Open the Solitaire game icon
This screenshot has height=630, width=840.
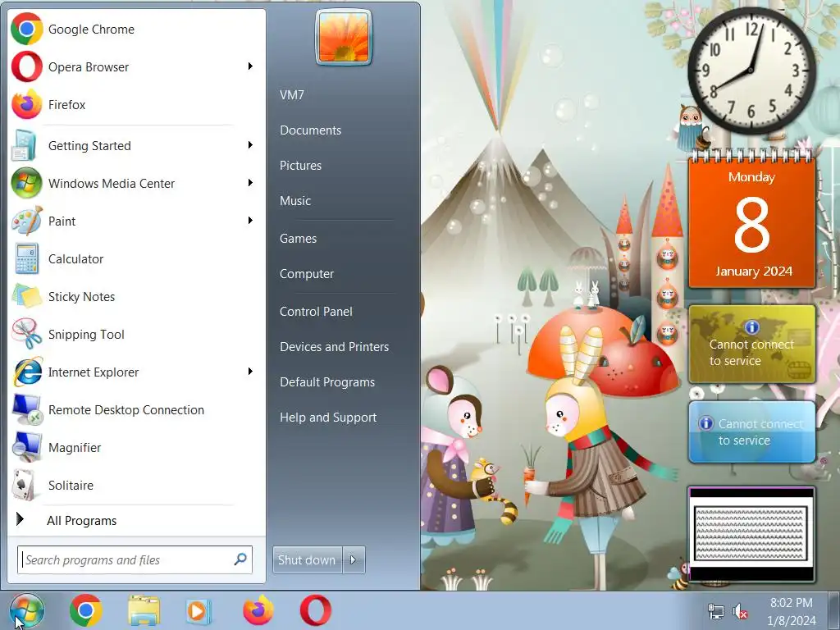[24, 485]
